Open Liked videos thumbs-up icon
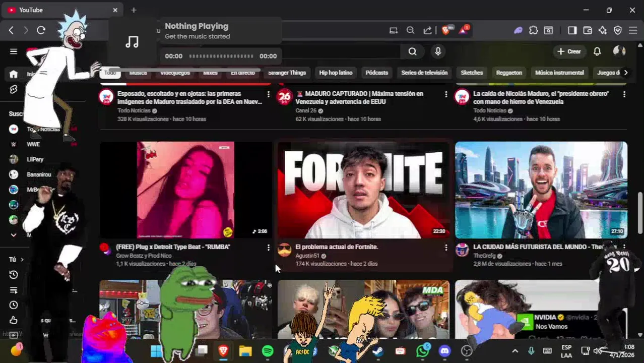 [14, 320]
